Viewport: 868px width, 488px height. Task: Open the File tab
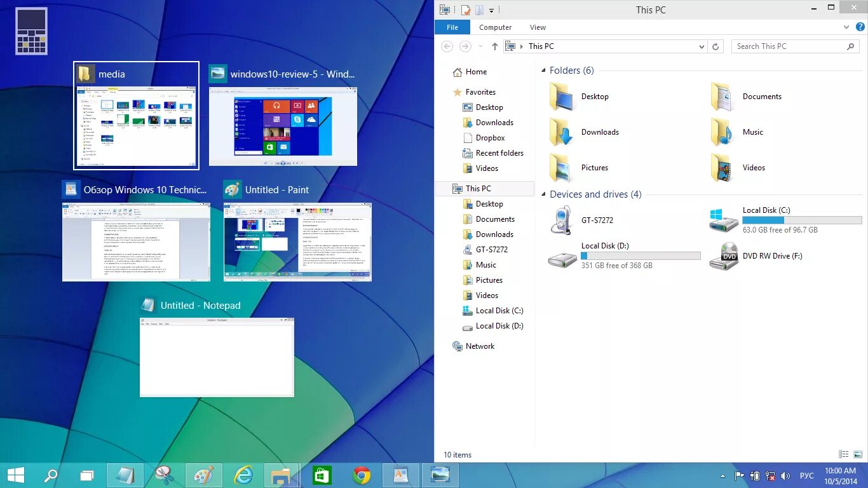click(x=452, y=27)
